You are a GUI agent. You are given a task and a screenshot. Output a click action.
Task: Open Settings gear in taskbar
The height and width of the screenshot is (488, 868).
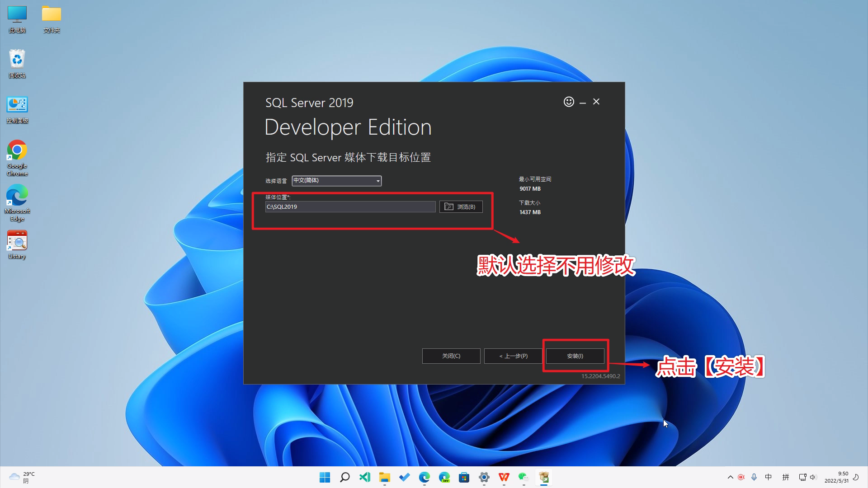coord(484,477)
